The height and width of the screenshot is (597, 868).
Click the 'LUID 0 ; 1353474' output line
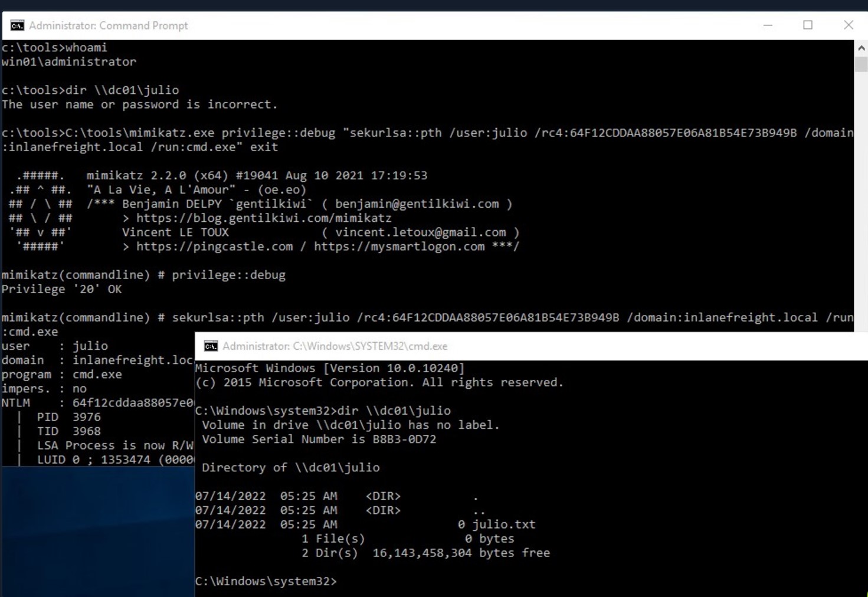[x=115, y=460]
